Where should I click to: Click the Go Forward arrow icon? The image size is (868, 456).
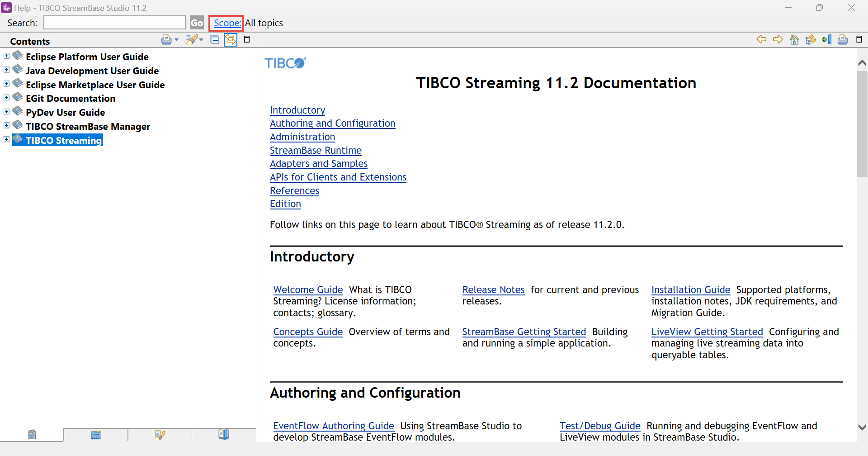coord(778,40)
